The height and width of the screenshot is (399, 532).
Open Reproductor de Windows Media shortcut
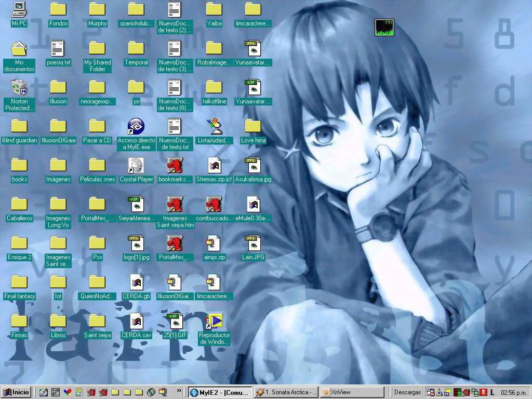pos(214,322)
